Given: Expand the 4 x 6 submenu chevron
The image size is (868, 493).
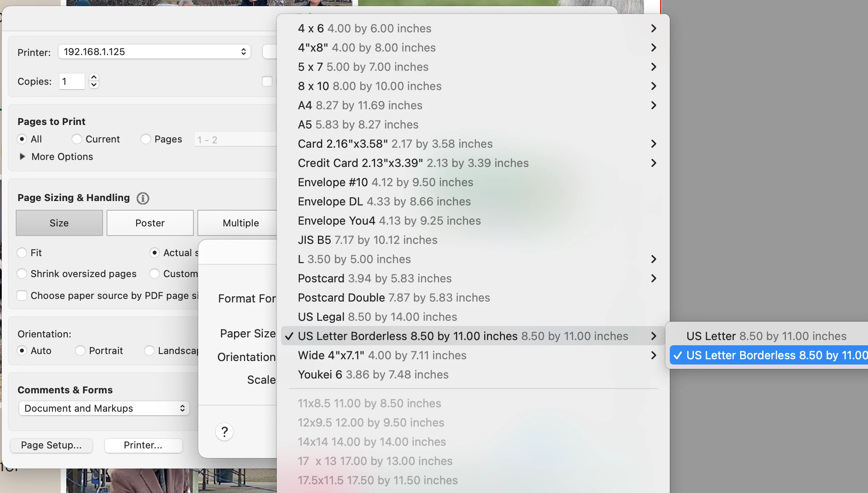Looking at the screenshot, I should 653,28.
